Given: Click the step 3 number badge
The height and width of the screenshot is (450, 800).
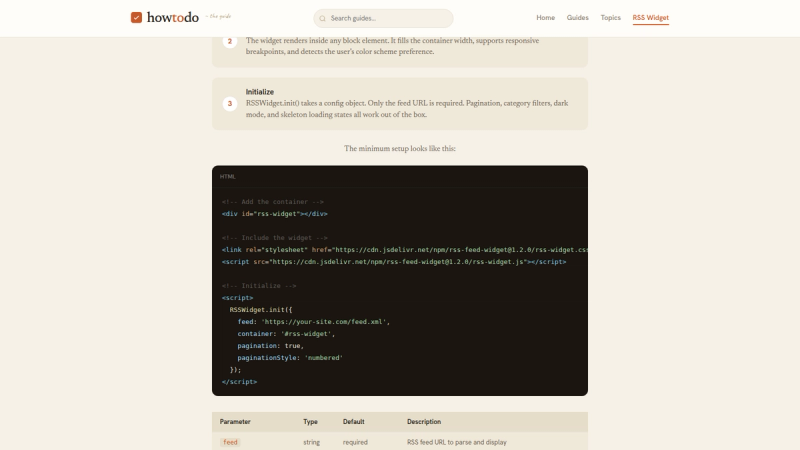Looking at the screenshot, I should tap(230, 104).
